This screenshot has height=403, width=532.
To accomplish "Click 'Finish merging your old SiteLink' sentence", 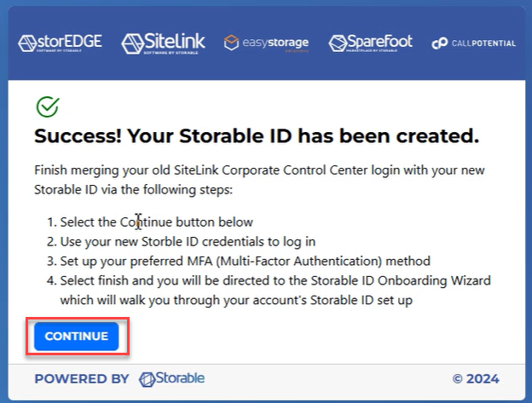I will point(126,170).
